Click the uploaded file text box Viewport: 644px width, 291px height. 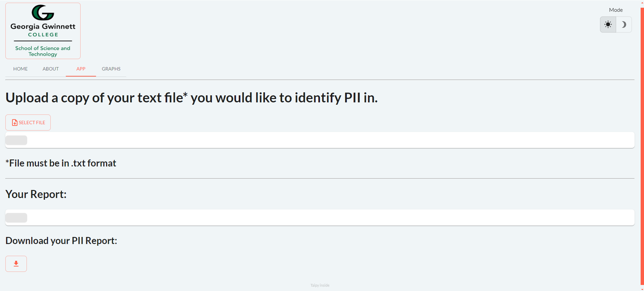pos(320,140)
